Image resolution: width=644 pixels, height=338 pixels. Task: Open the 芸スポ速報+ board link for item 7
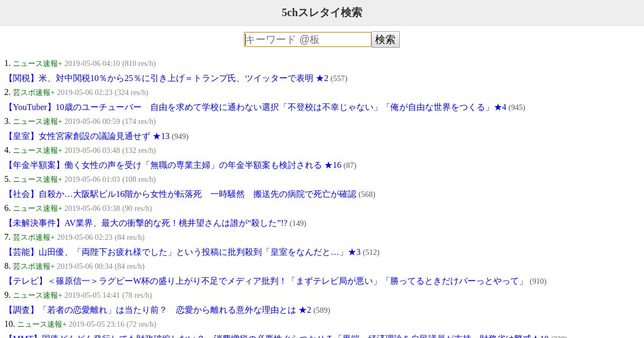(34, 238)
